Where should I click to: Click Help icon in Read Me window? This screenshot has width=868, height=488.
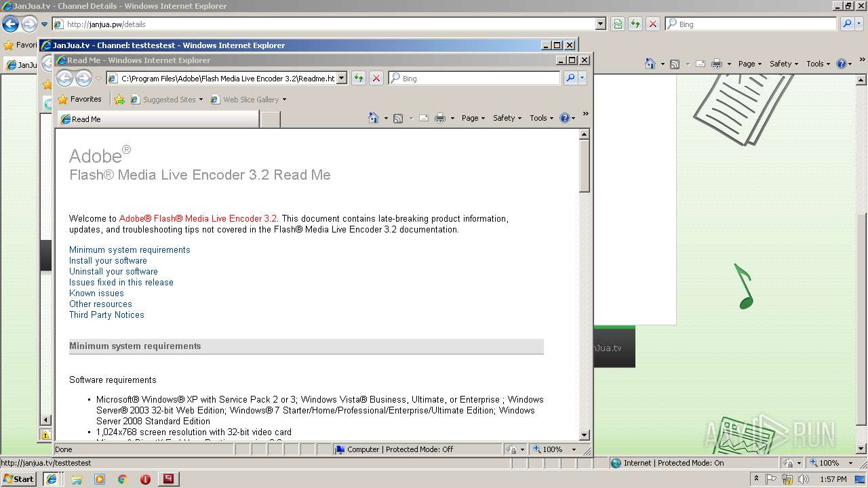point(565,118)
